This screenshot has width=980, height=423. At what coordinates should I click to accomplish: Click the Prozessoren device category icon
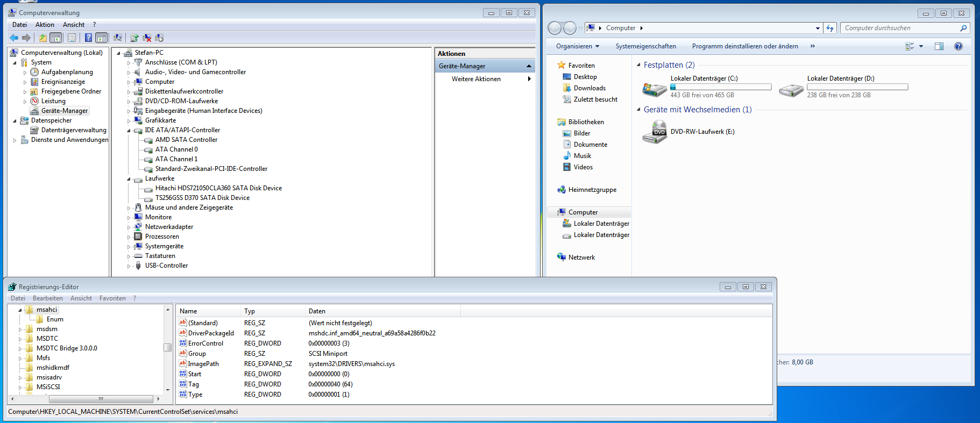click(x=138, y=236)
